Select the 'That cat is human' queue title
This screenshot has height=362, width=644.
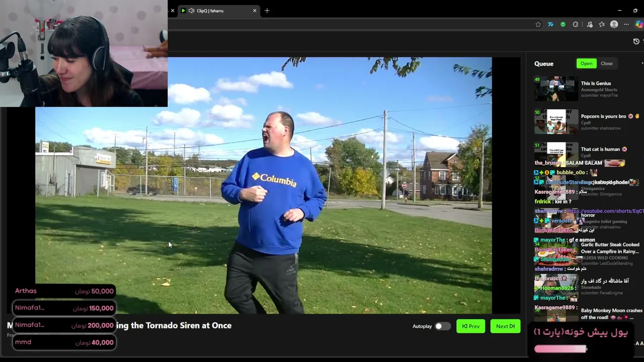[x=604, y=149]
